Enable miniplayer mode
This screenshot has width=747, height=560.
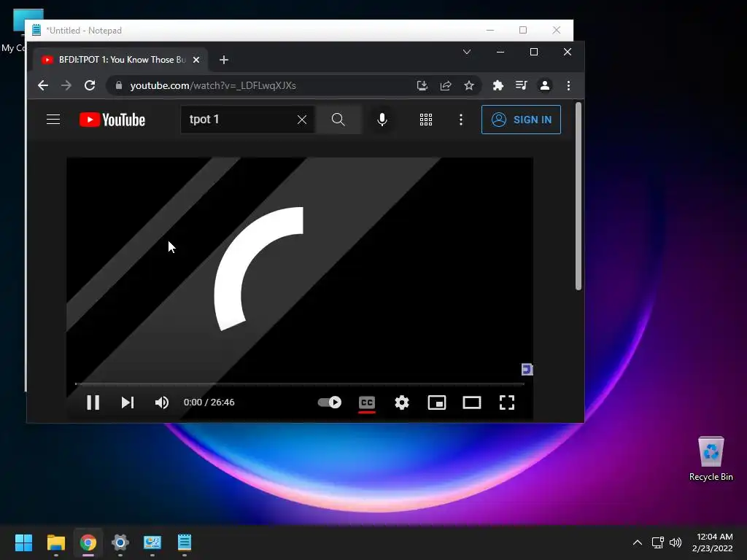(437, 402)
